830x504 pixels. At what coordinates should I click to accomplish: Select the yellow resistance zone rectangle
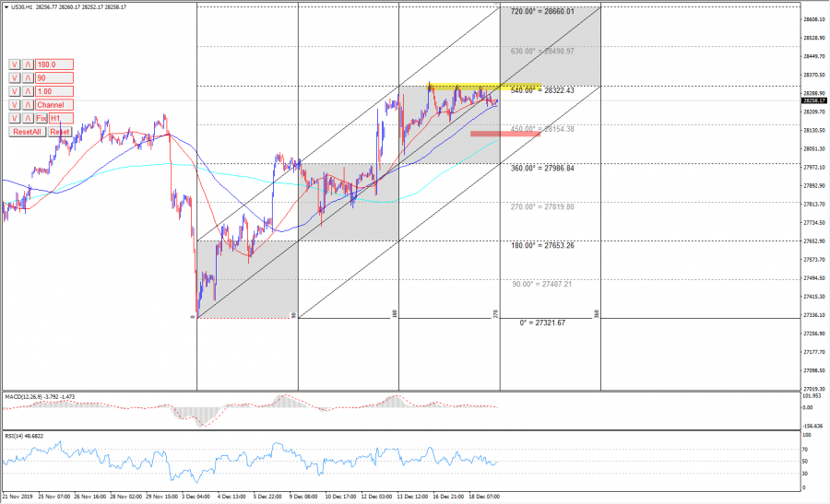(x=463, y=87)
